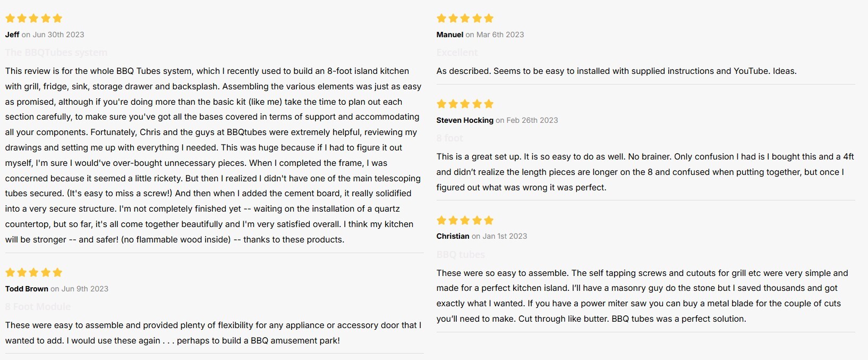Click reviewer name Jeff
868x360 pixels.
12,35
